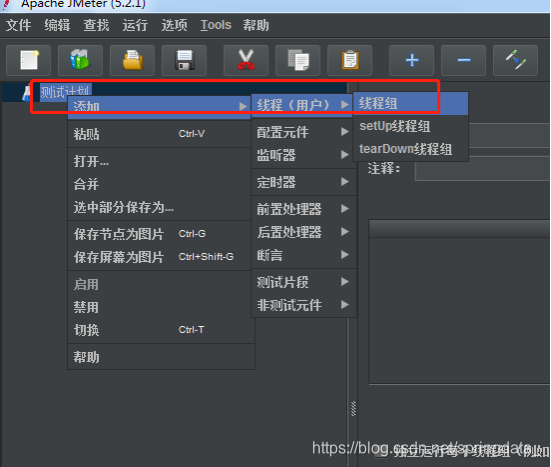Select 保存屏幕为图片 menu entry
Viewport: 551px width, 467px height.
coord(159,257)
